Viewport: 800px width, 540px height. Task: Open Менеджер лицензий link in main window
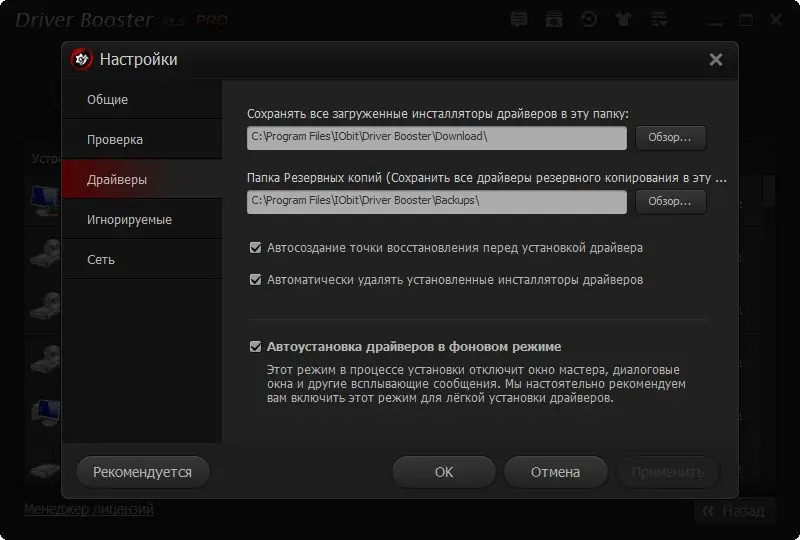pos(89,509)
